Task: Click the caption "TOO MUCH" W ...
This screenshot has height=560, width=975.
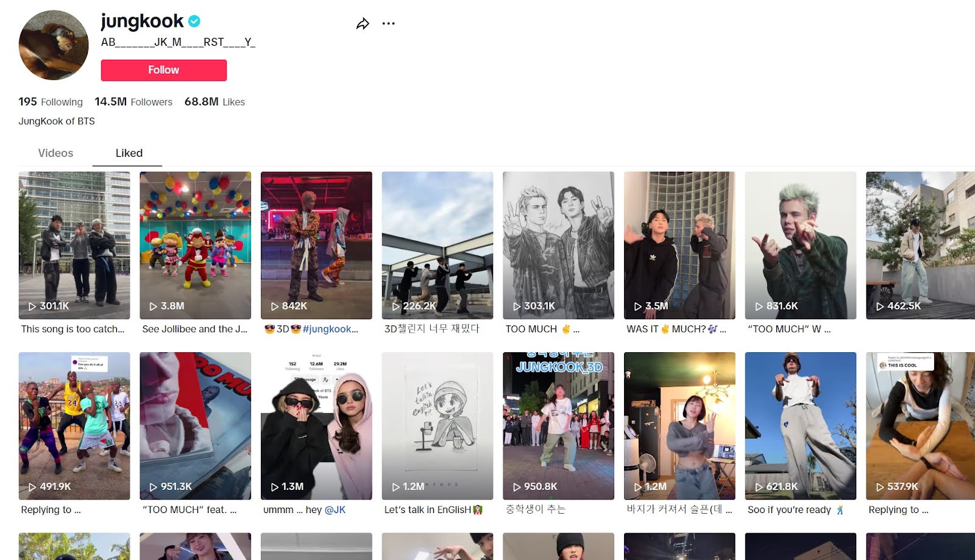Action: click(789, 329)
